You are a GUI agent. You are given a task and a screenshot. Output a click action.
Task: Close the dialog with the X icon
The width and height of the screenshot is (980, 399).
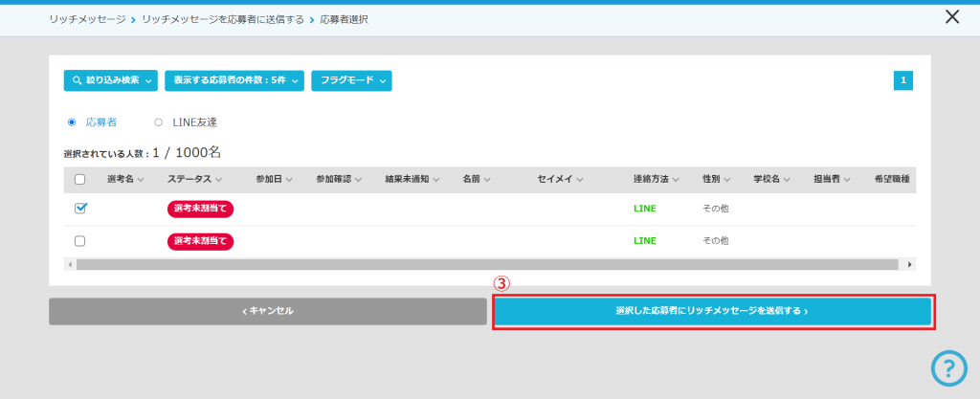951,16
